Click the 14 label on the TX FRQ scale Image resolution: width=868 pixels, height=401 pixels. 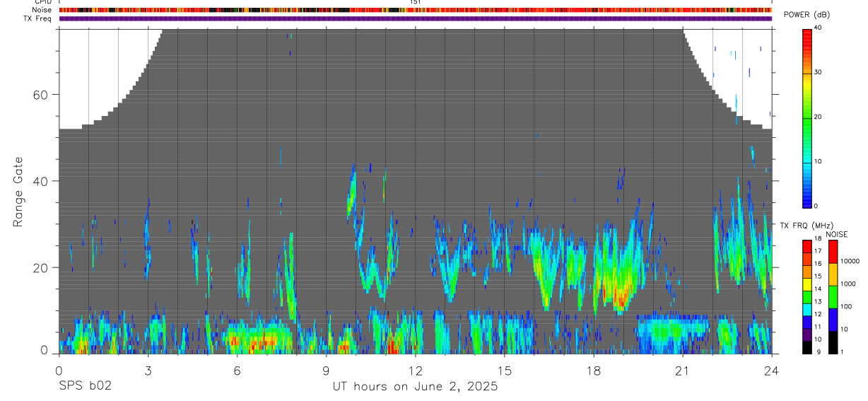coord(817,289)
